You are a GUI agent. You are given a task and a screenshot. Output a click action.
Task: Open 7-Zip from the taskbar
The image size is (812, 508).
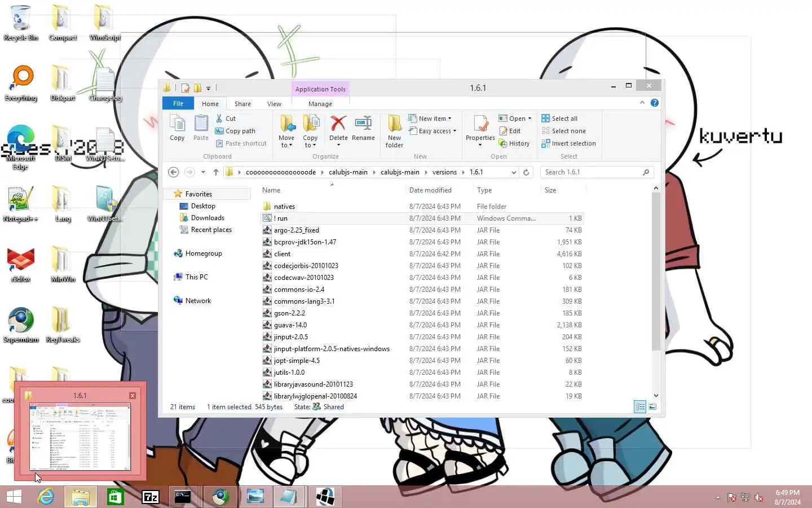(x=151, y=497)
